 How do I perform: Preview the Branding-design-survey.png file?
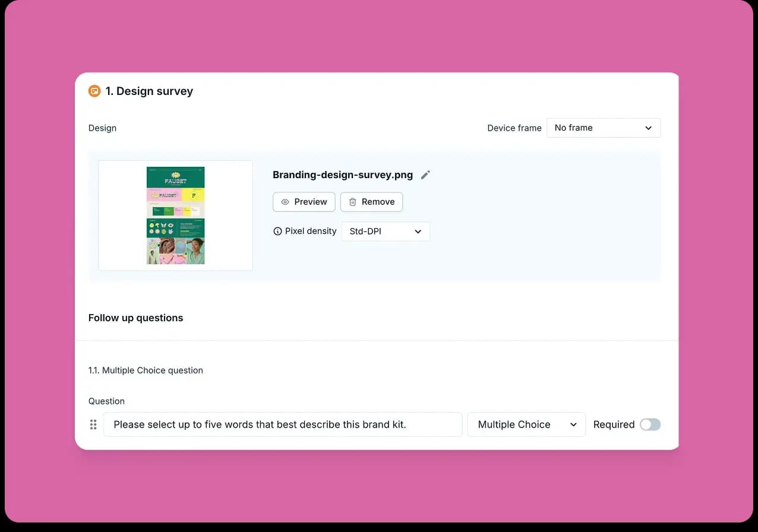pos(304,202)
